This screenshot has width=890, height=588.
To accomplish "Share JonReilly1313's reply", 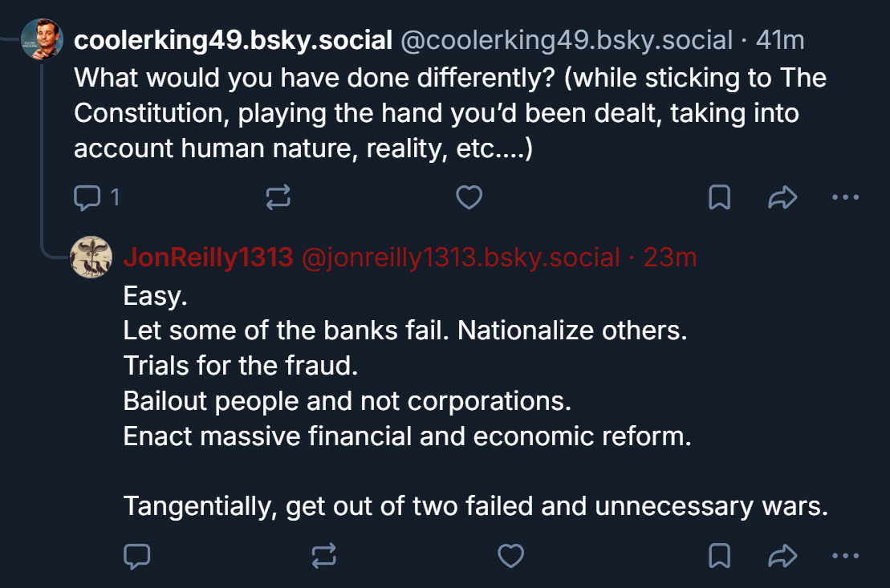I will (x=782, y=555).
